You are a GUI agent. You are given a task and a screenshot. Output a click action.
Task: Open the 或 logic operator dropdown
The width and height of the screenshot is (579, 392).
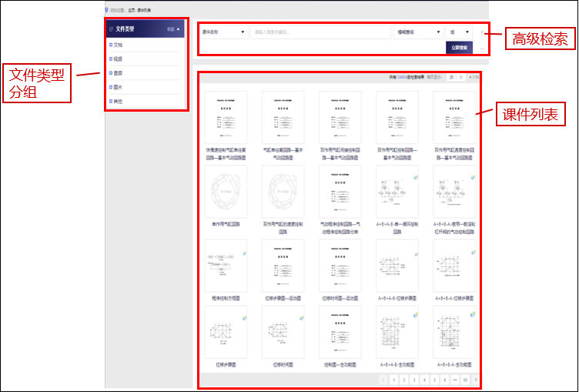click(459, 32)
